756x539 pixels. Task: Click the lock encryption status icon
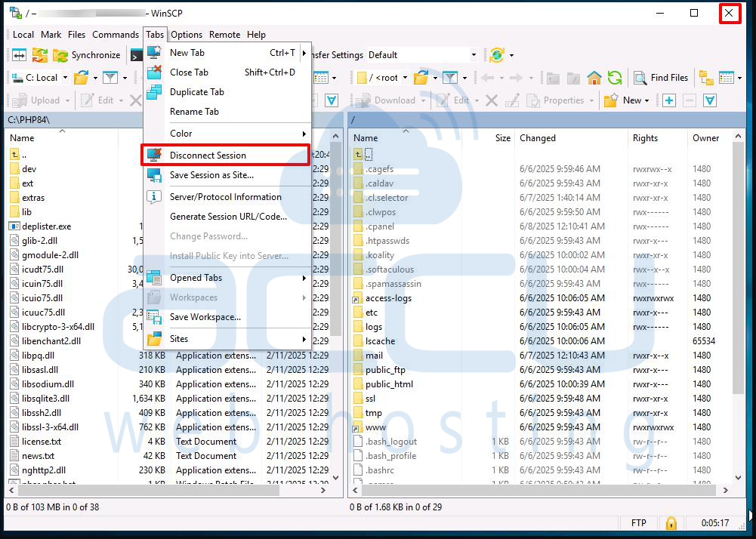tap(671, 523)
